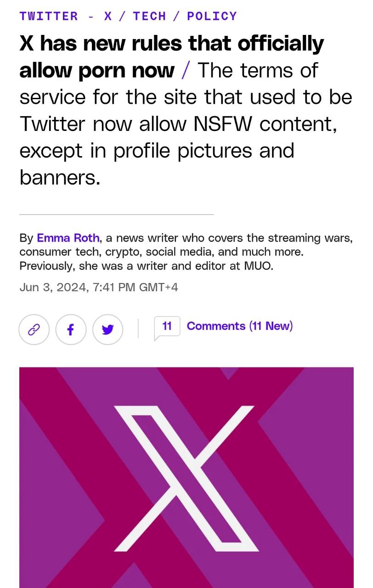Screen dimensions: 373x588
Task: Click the vertical divider beside the share icons
Action: pos(138,329)
